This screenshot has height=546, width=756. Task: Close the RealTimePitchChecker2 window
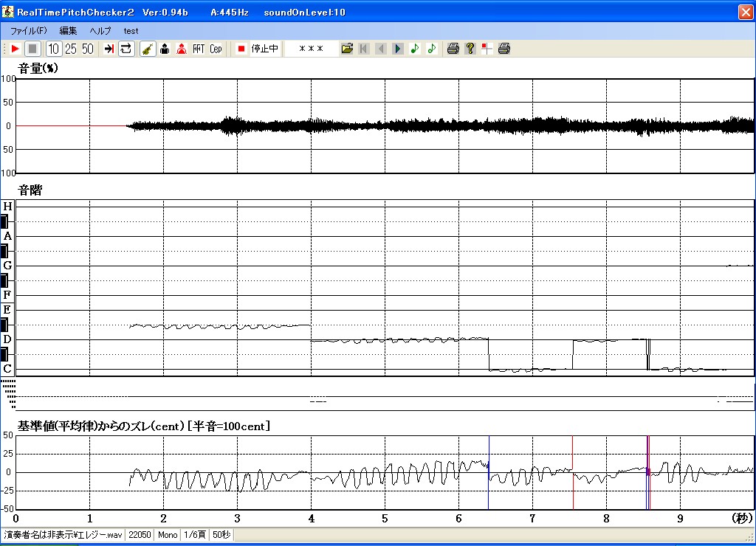746,12
